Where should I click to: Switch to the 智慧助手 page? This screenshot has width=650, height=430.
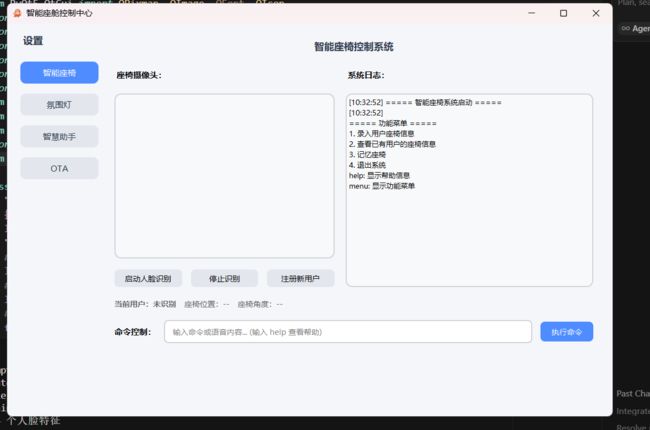(x=59, y=136)
